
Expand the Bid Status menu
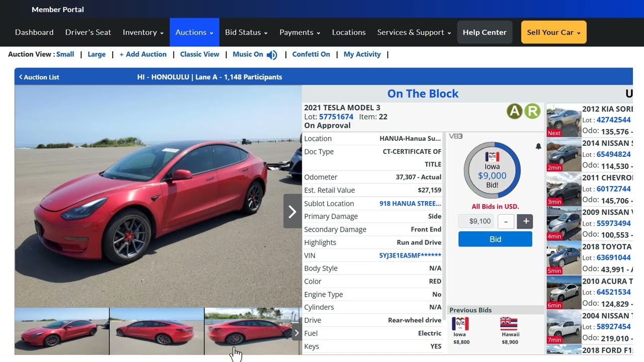click(x=246, y=32)
